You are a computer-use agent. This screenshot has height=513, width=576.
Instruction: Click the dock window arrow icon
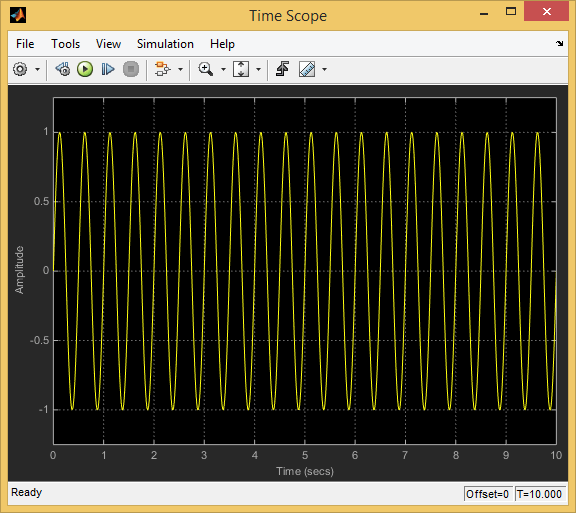tap(559, 43)
